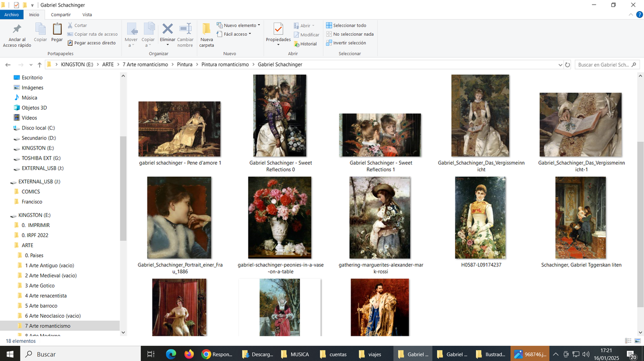Click the navigation pane scrollbar thumb
Image resolution: width=644 pixels, height=361 pixels.
click(123, 189)
